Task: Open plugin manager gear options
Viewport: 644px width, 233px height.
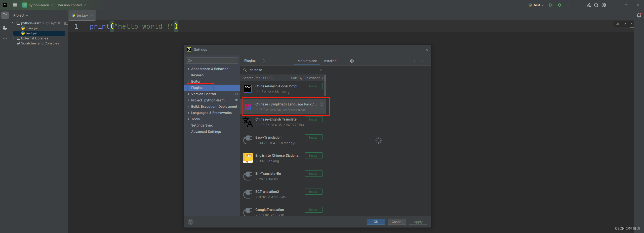Action: click(352, 61)
